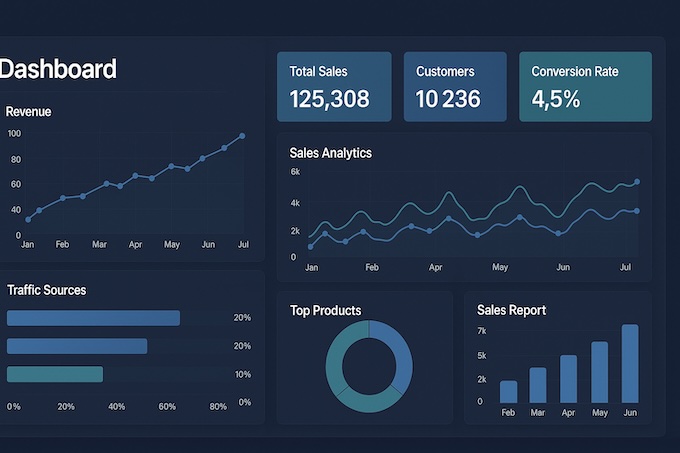This screenshot has width=680, height=453.
Task: Select the Sales Report heading
Action: [511, 310]
